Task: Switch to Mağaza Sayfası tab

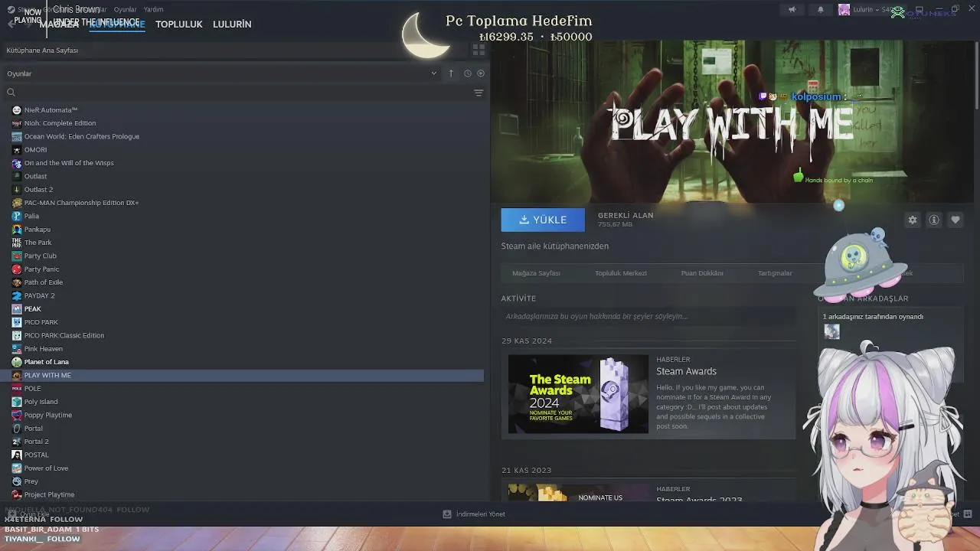Action: point(536,273)
